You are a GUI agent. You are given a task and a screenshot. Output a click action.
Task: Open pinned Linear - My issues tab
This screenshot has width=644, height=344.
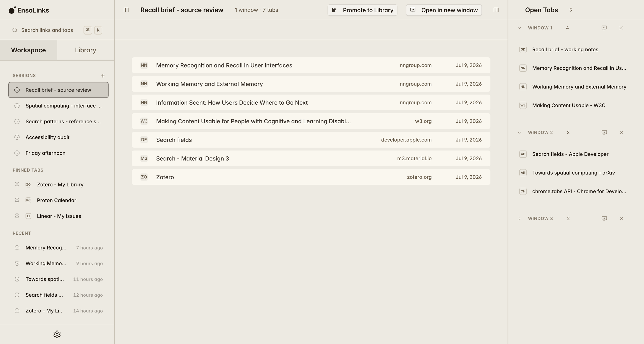[x=59, y=216]
